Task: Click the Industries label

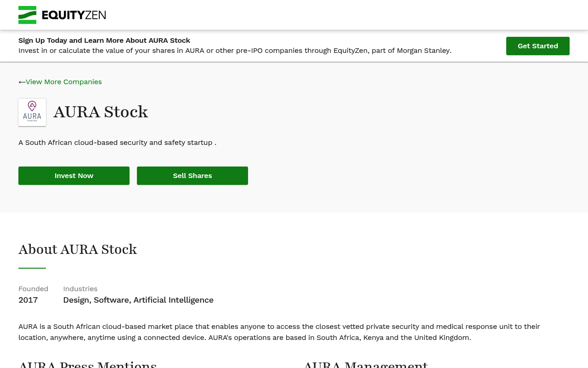Action: (80, 289)
